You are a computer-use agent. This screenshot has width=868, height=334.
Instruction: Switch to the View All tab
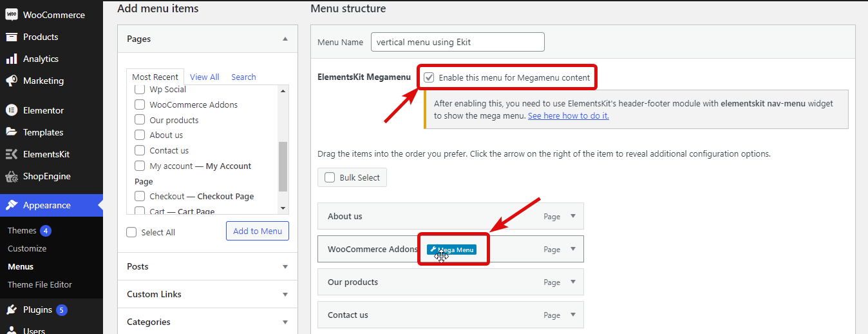click(205, 77)
